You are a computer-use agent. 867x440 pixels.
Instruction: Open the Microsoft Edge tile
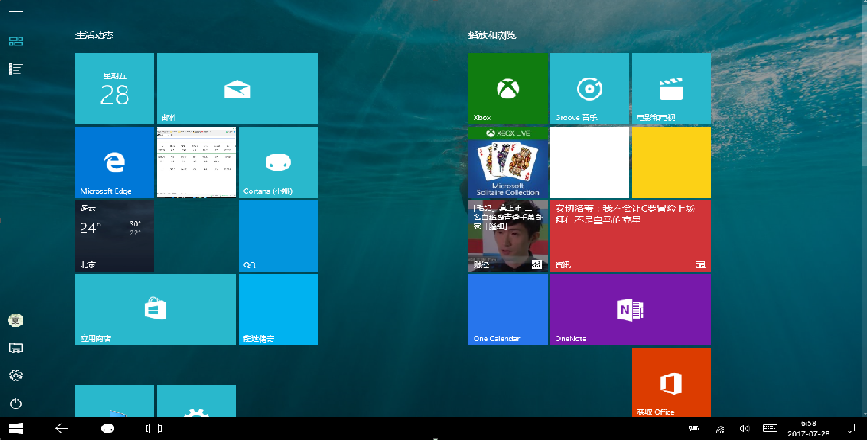click(x=114, y=162)
